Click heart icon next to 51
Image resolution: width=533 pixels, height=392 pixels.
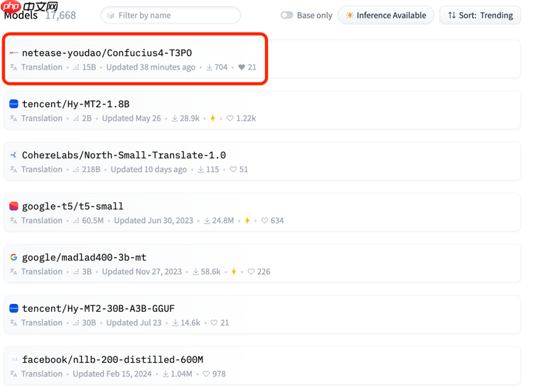click(233, 169)
